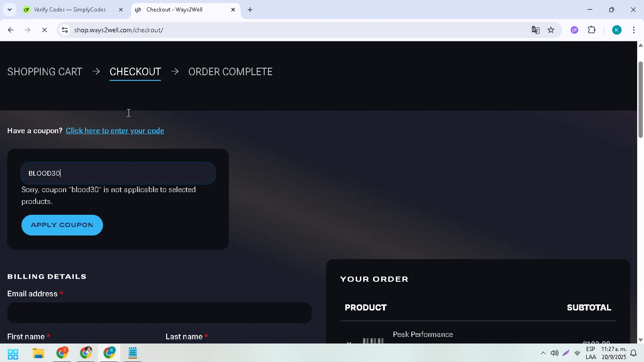View site information icon
The image size is (644, 362).
[65, 30]
